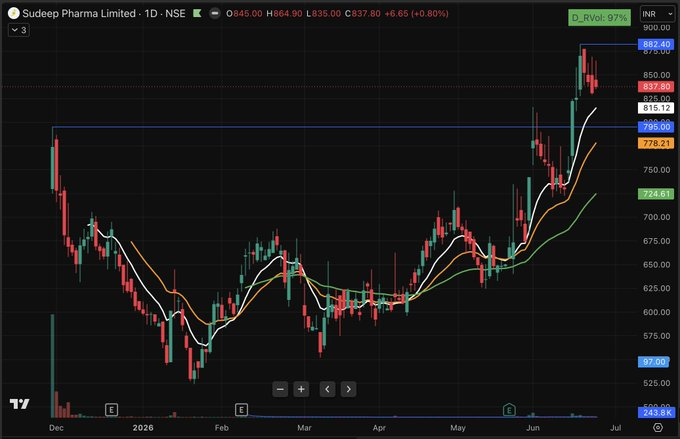The height and width of the screenshot is (439, 680).
Task: Click the 600.00 price axis label
Action: click(x=657, y=312)
